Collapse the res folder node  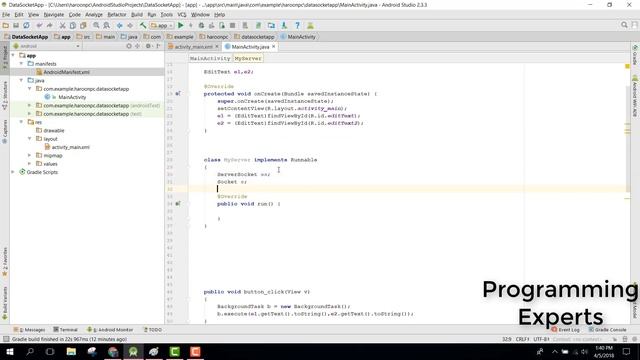tap(22, 122)
